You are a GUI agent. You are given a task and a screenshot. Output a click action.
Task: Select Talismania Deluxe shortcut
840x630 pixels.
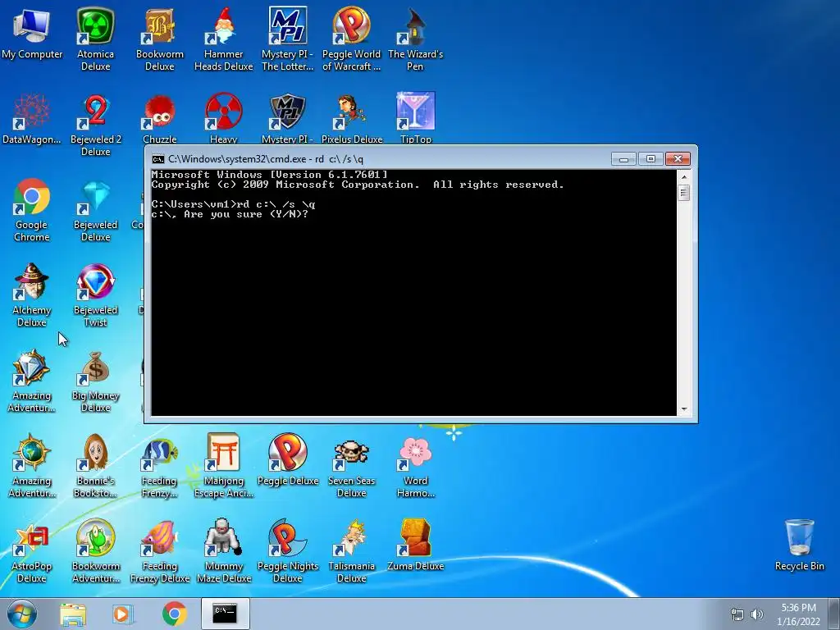point(351,551)
